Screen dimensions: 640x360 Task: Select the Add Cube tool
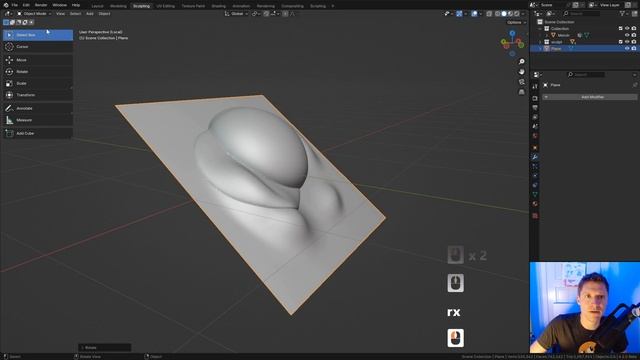tap(38, 133)
